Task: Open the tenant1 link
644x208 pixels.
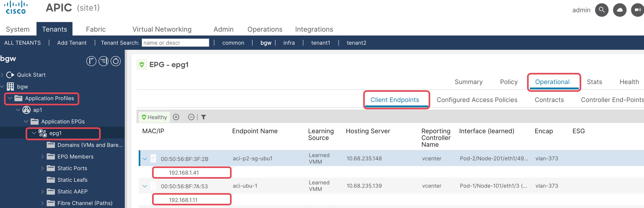Action: pos(320,43)
